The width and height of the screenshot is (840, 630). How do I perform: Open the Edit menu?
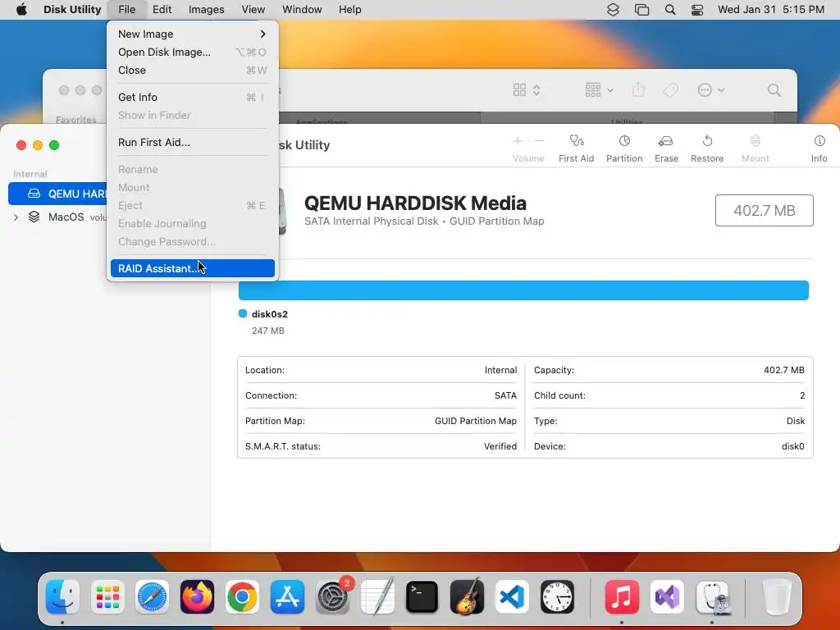click(162, 10)
